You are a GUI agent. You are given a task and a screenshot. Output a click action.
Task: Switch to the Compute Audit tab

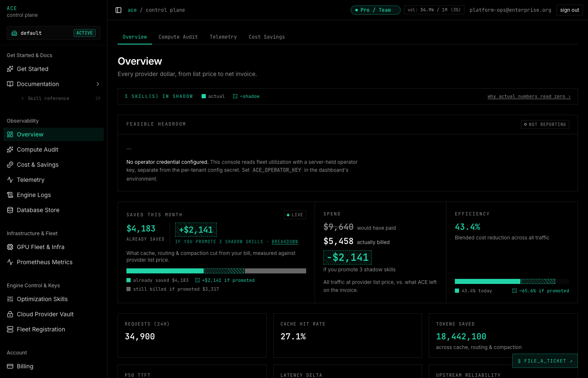click(178, 37)
